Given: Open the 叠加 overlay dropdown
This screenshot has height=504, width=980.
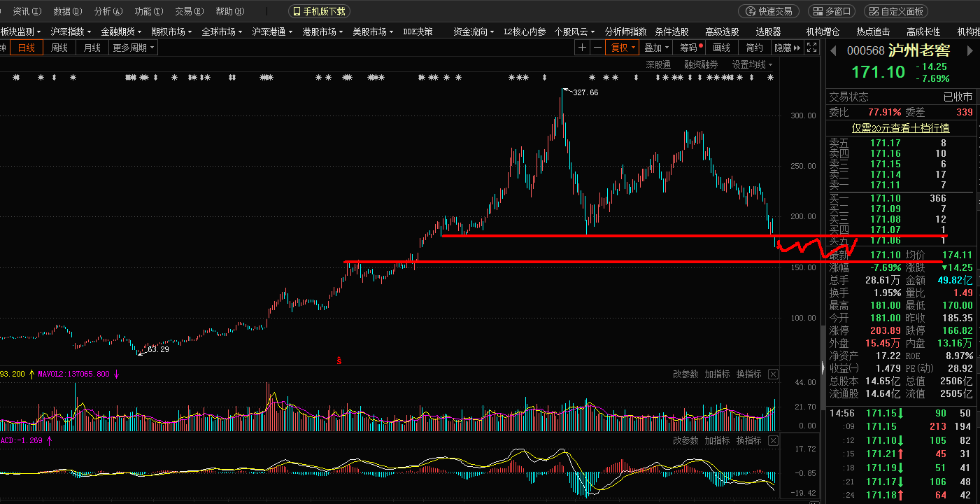Looking at the screenshot, I should pyautogui.click(x=656, y=48).
